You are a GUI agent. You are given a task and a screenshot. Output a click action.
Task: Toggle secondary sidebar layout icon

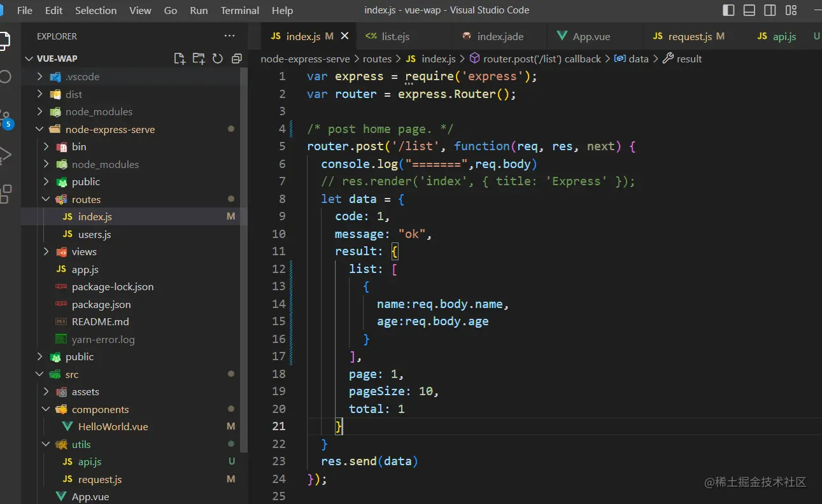coord(770,10)
